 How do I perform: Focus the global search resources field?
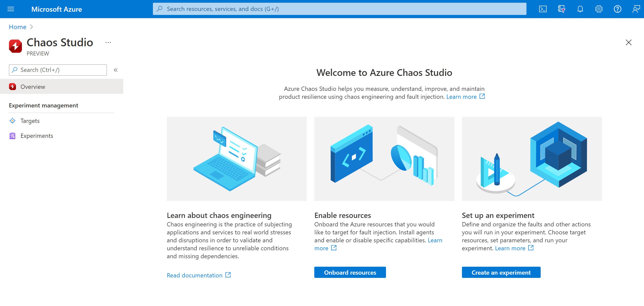339,9
